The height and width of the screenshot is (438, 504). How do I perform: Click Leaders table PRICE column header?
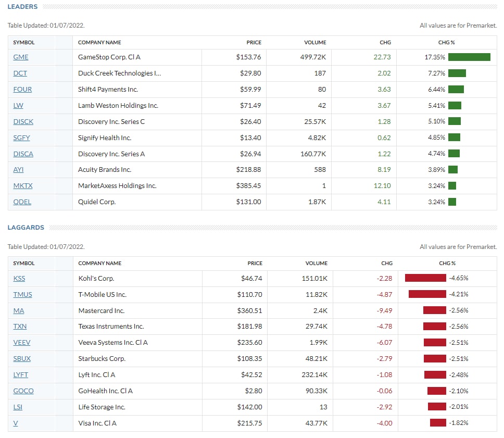[254, 43]
